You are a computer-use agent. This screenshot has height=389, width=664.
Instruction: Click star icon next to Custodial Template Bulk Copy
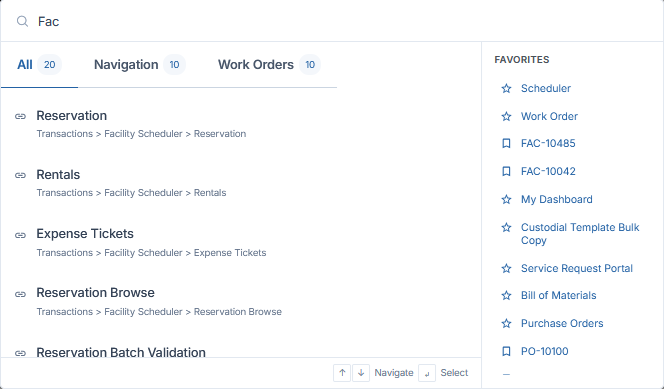[x=506, y=228]
